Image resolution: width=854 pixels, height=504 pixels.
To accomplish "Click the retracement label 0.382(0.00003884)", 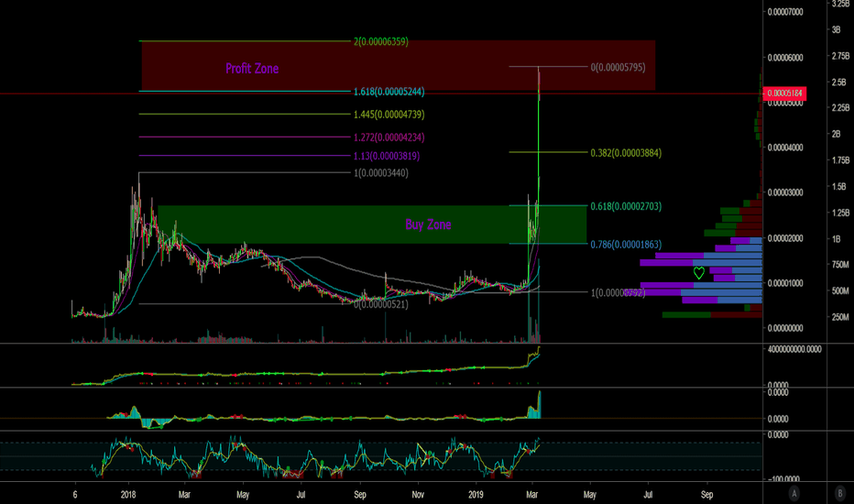I will pos(626,153).
